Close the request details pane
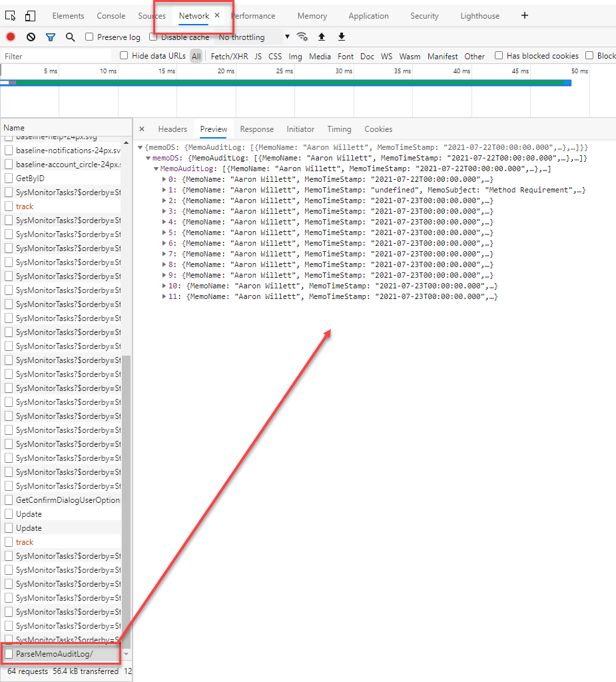616x682 pixels. pyautogui.click(x=142, y=129)
